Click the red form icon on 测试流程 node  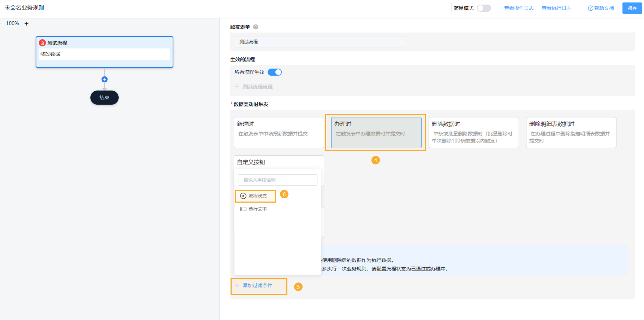tap(42, 43)
